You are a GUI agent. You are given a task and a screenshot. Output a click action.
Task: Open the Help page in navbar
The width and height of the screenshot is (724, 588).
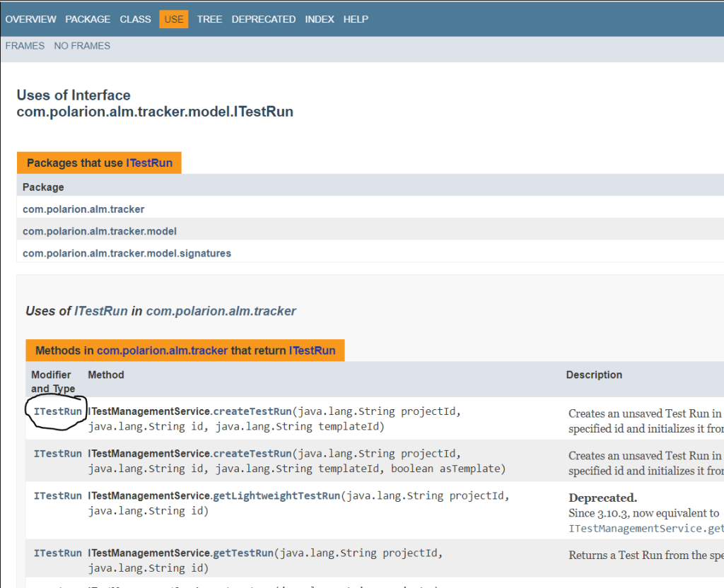point(356,19)
